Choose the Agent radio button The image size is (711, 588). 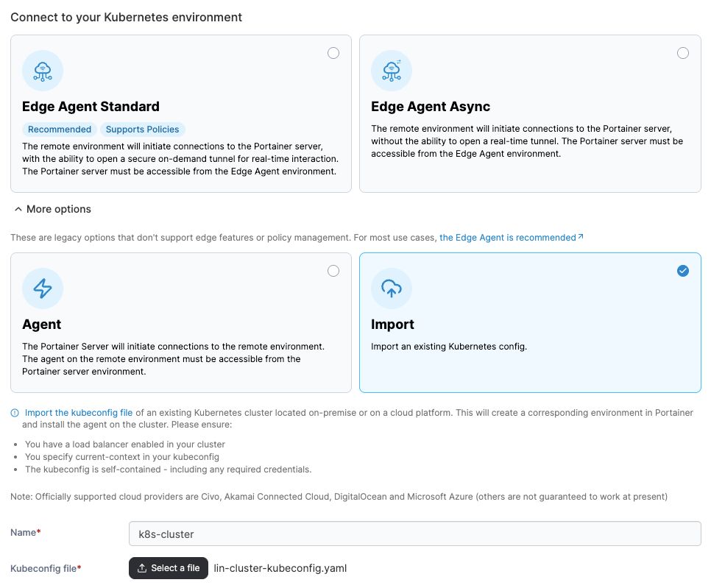click(333, 271)
